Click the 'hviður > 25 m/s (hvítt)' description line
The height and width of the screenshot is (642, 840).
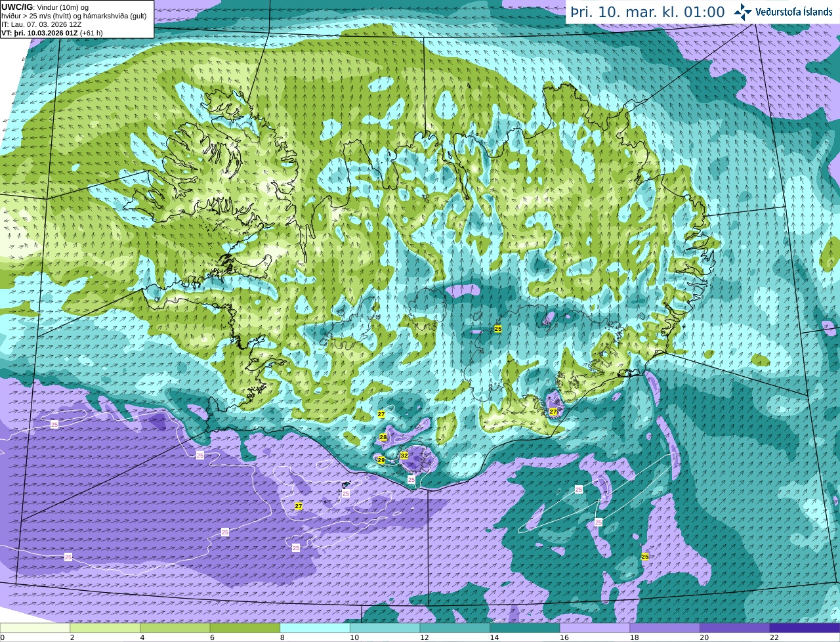[x=74, y=16]
